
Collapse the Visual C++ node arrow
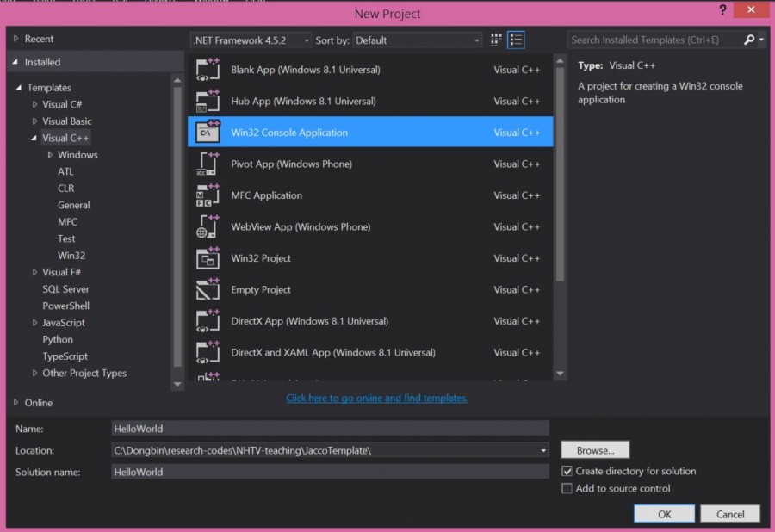click(34, 138)
